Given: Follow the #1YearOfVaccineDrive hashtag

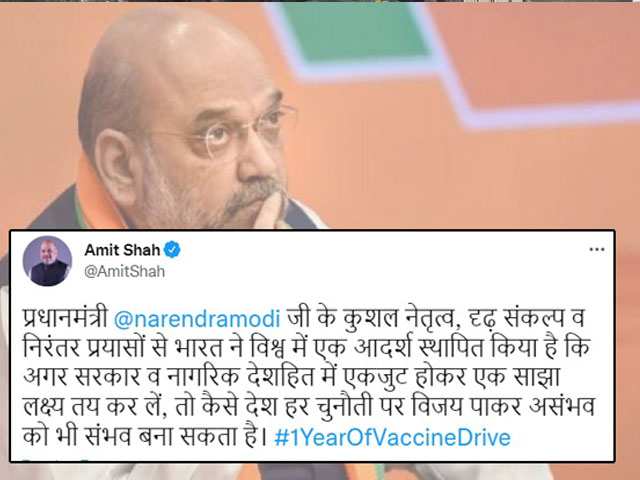Looking at the screenshot, I should click(x=392, y=437).
